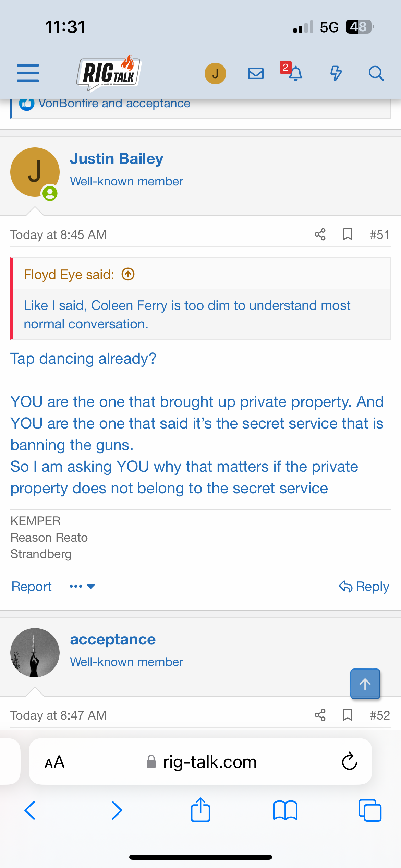Screen dimensions: 401x868
Task: Bookmark post #52
Action: 348,715
